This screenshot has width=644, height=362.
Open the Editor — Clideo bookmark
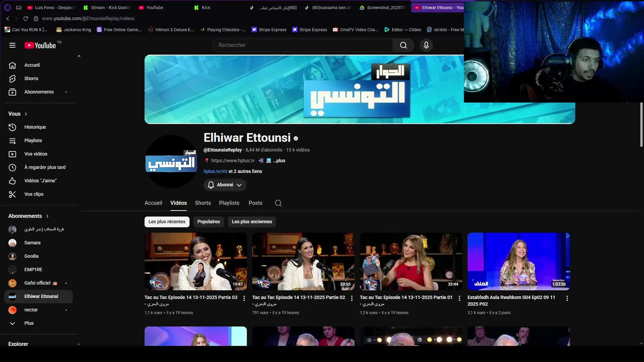pyautogui.click(x=403, y=30)
